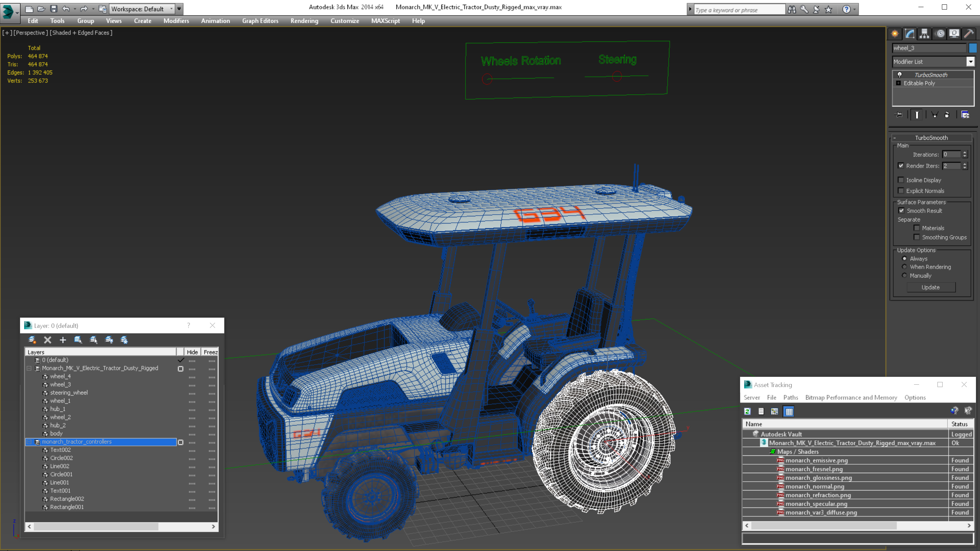Click Open File folder icon in toolbar
The height and width of the screenshot is (551, 980).
click(41, 9)
